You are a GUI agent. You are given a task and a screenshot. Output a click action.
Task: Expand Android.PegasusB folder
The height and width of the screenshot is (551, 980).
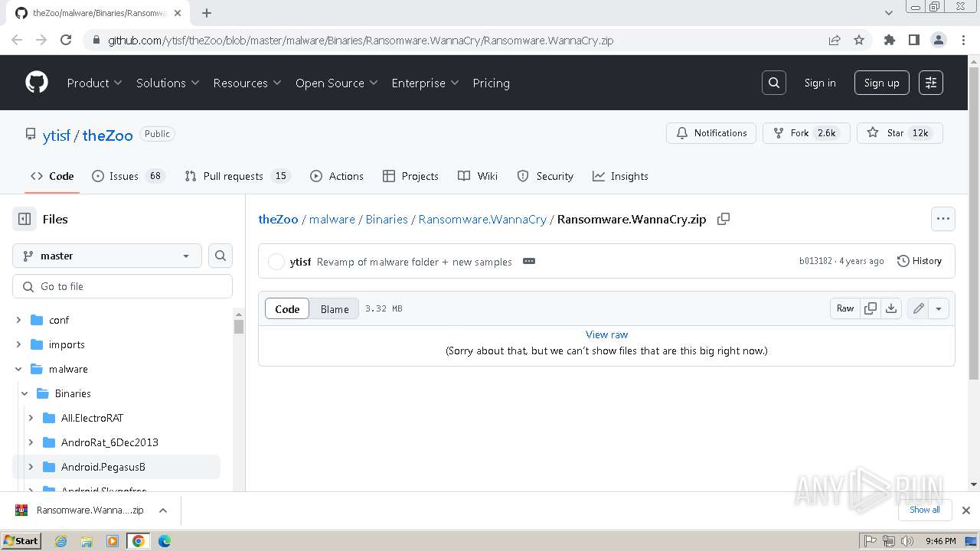tap(31, 467)
